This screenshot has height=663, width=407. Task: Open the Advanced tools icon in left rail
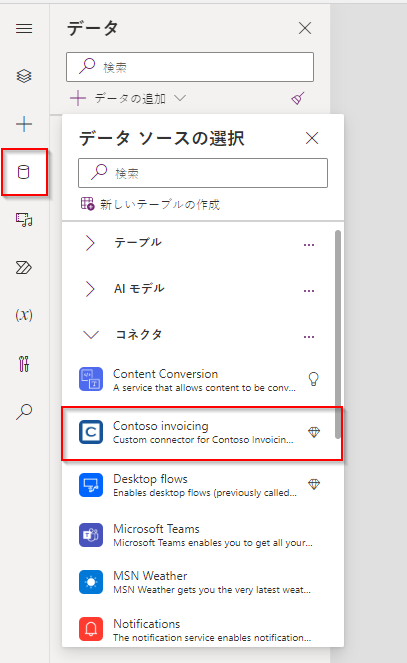tap(24, 364)
